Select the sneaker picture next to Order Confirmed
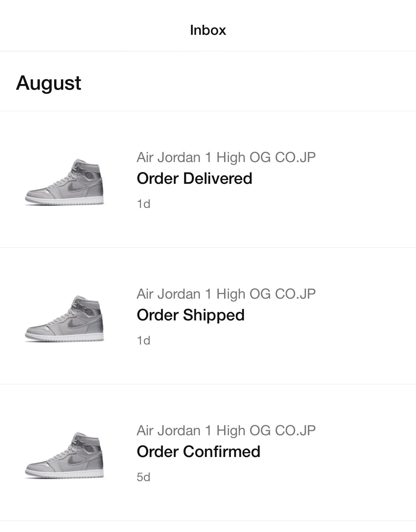 coord(64,455)
